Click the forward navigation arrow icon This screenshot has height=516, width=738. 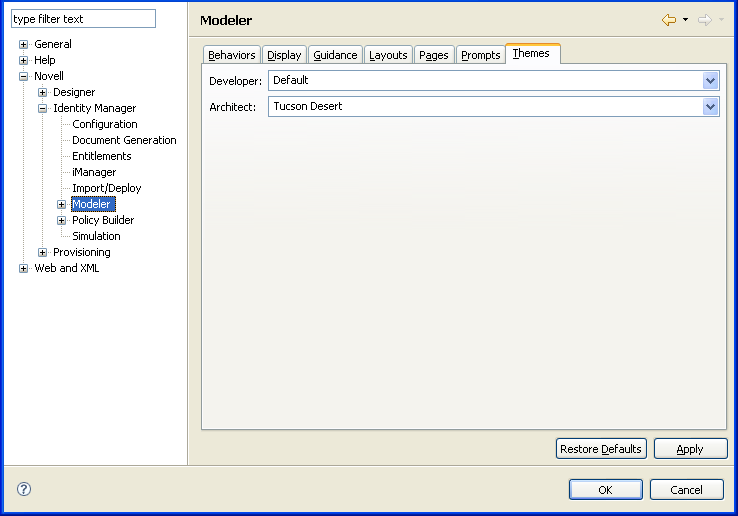(x=705, y=20)
